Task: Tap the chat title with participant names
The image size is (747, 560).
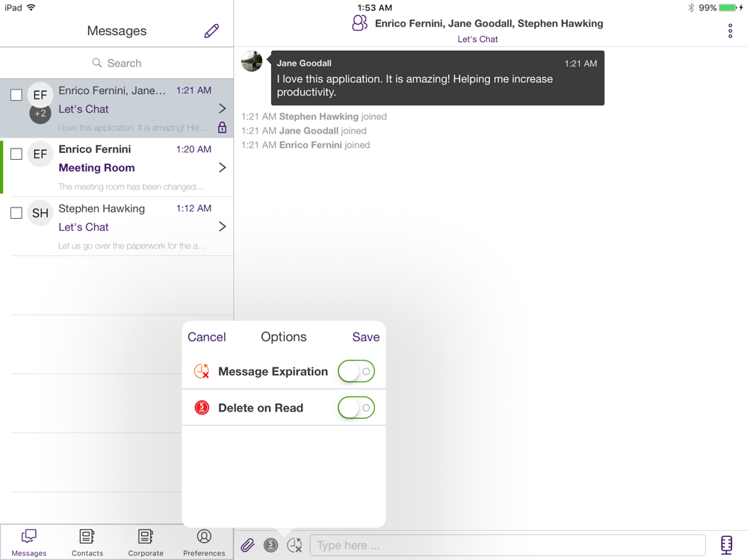Action: 489,23
